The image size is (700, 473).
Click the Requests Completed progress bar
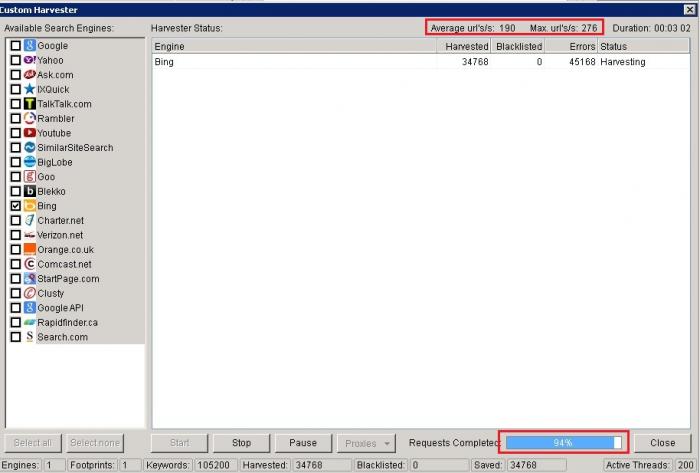coord(563,443)
